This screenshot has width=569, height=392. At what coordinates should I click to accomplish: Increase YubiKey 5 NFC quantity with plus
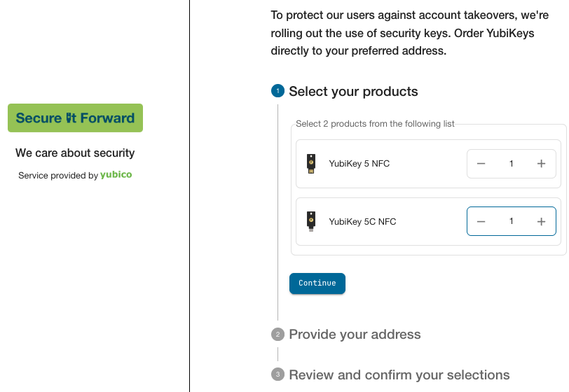click(x=541, y=164)
